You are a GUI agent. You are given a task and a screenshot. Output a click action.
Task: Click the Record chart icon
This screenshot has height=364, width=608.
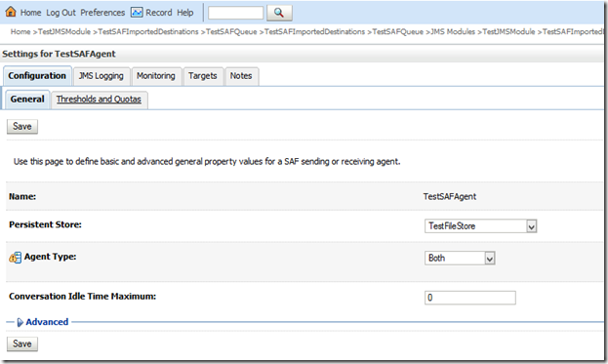[137, 13]
